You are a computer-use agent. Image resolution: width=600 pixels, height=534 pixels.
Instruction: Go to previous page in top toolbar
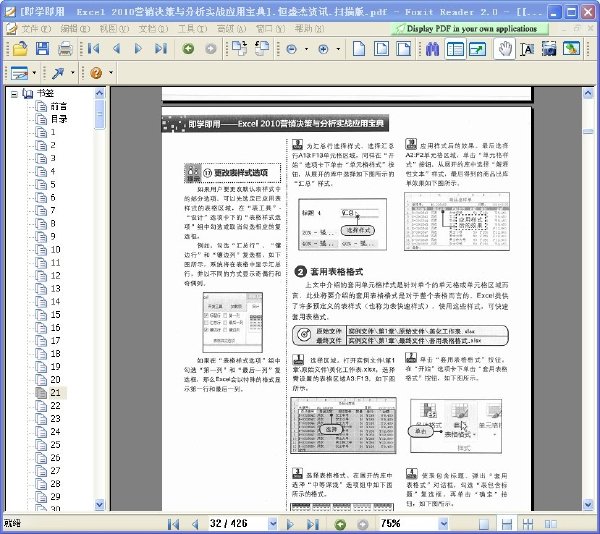(x=116, y=49)
